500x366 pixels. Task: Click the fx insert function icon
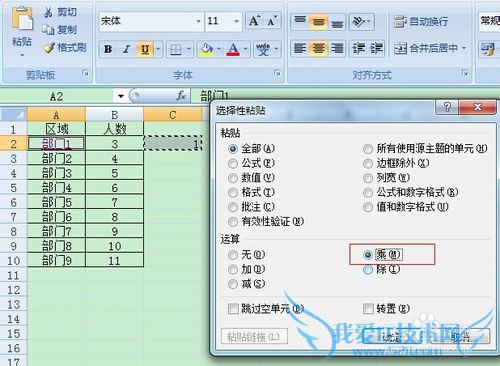tap(181, 96)
